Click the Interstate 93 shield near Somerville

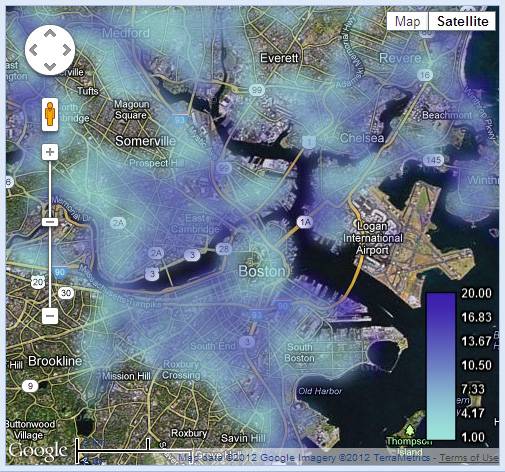pyautogui.click(x=180, y=120)
